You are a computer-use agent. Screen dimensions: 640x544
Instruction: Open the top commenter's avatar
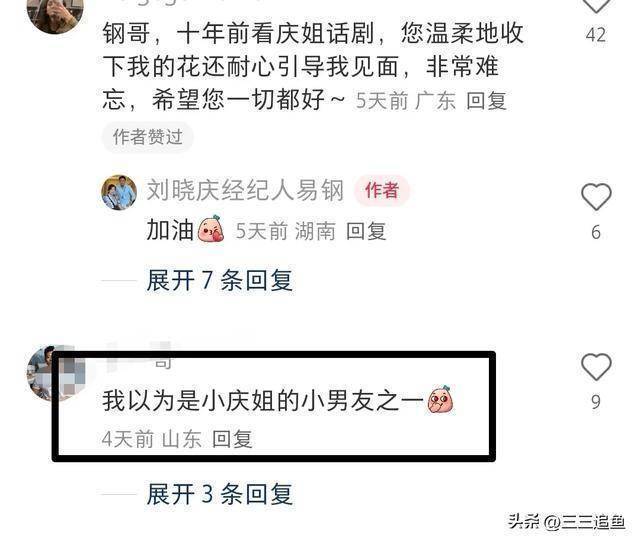(x=55, y=14)
